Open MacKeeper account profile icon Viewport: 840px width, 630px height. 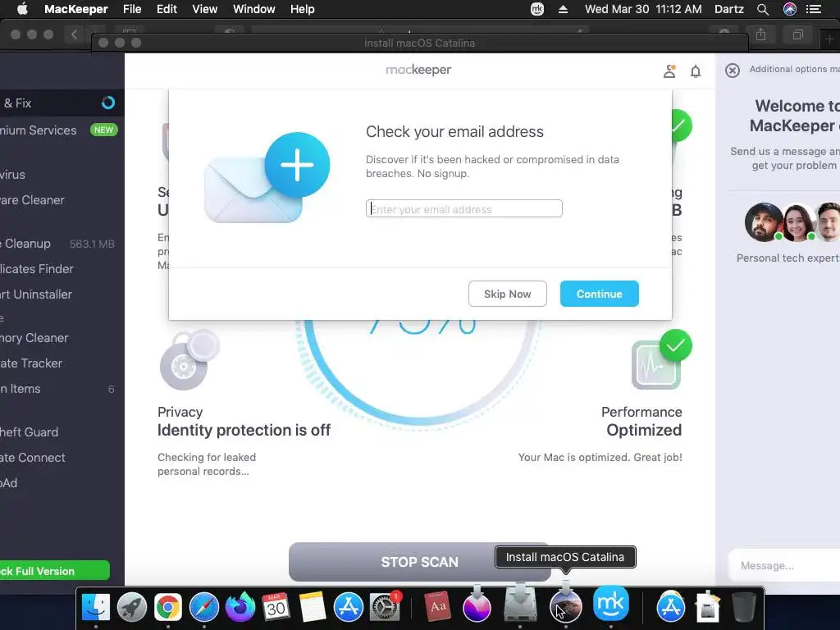[x=669, y=71]
